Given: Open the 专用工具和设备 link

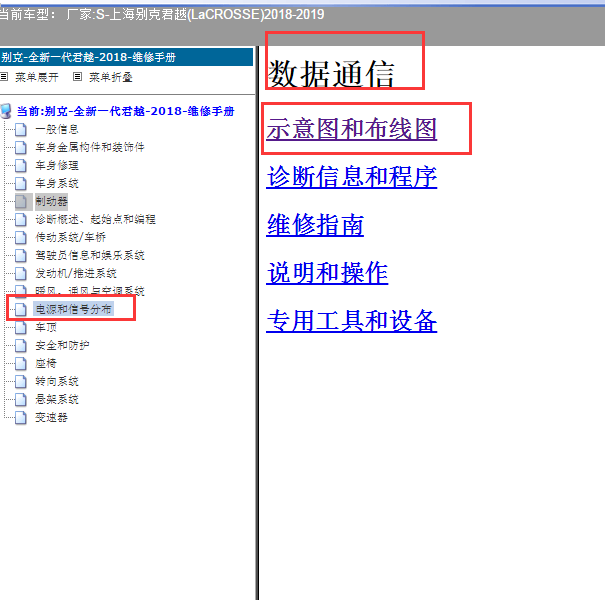Looking at the screenshot, I should coord(352,321).
